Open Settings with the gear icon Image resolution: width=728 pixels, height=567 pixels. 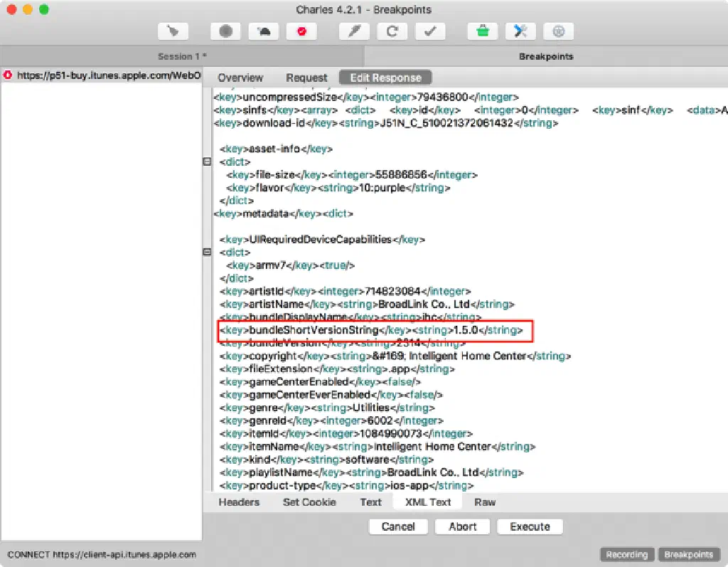[559, 31]
